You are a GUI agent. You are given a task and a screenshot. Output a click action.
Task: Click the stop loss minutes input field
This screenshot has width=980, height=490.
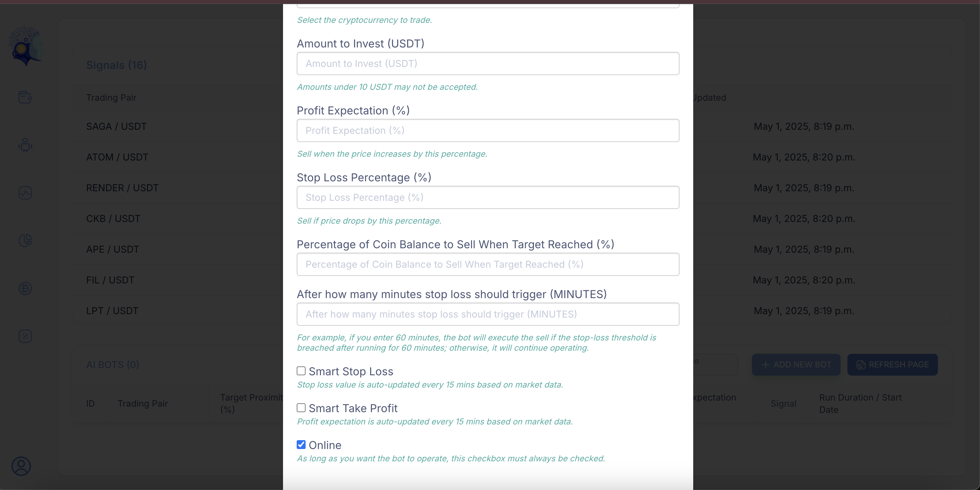488,314
